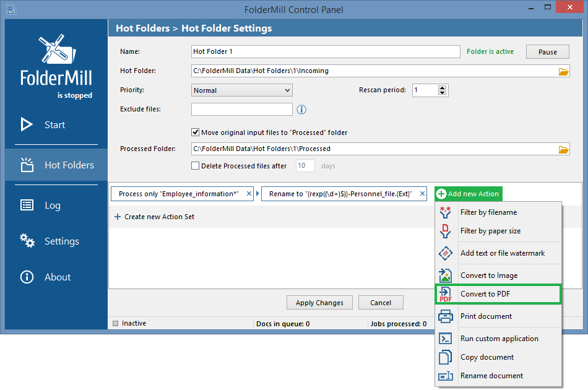Click the Start play icon in sidebar
The height and width of the screenshot is (390, 588).
26,124
